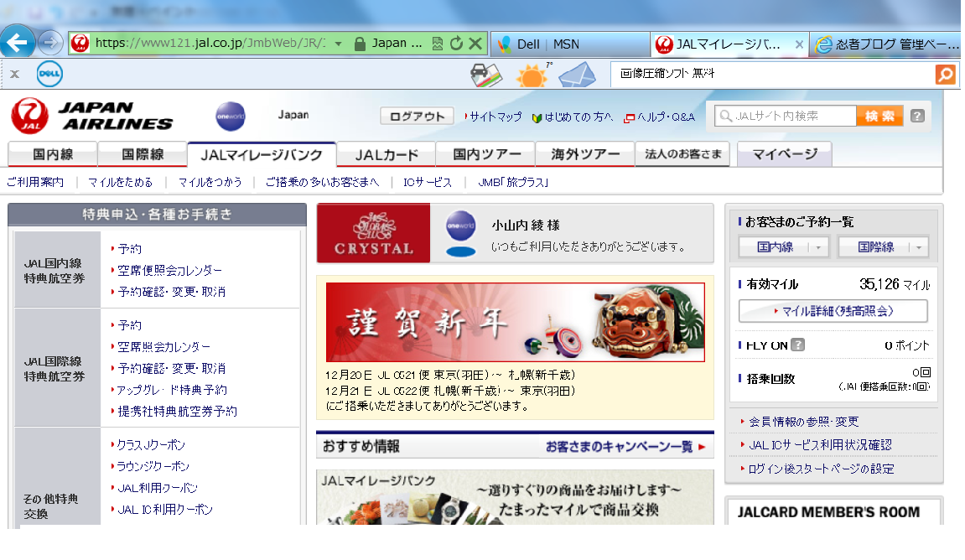Open the ICサービス submenu

pos(427,182)
